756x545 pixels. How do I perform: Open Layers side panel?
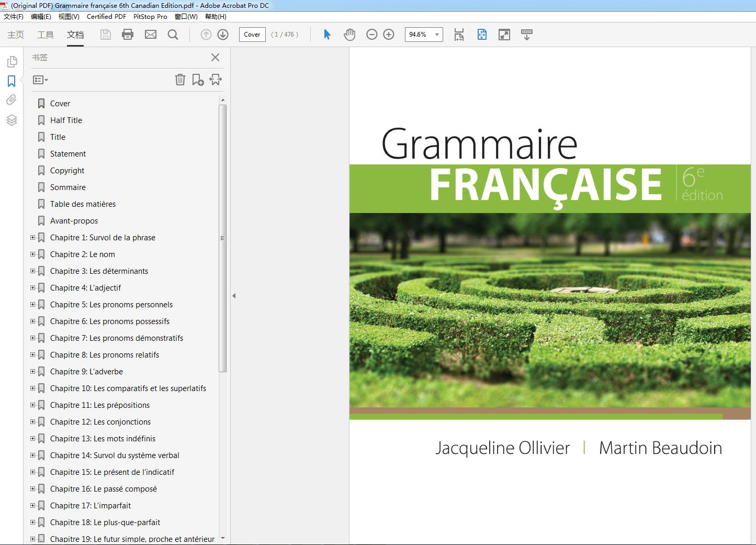click(12, 120)
